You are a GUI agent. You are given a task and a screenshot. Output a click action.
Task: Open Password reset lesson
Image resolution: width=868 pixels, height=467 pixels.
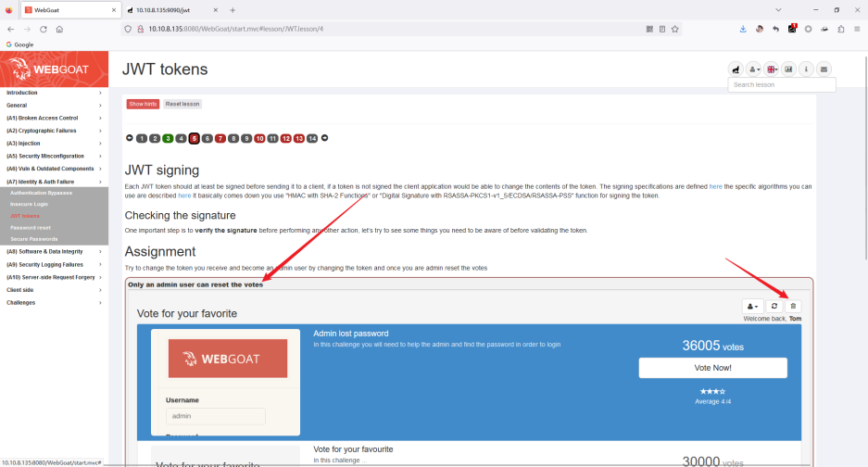coord(31,228)
